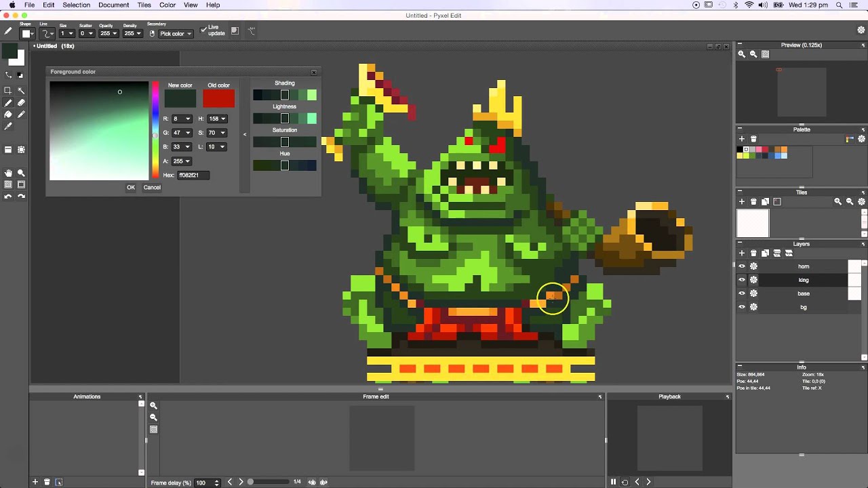The width and height of the screenshot is (868, 488).
Task: Zoom in on the Preview panel
Action: (x=742, y=54)
